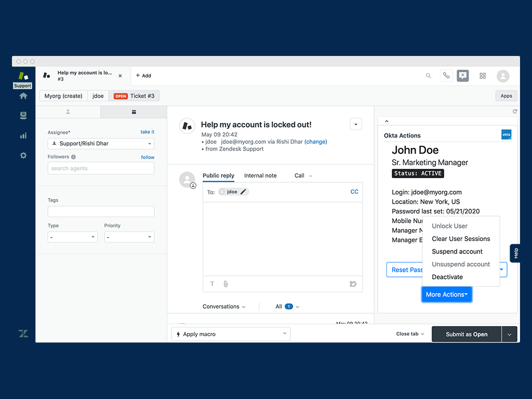This screenshot has width=532, height=399.
Task: Click the (change) requester link
Action: [315, 142]
